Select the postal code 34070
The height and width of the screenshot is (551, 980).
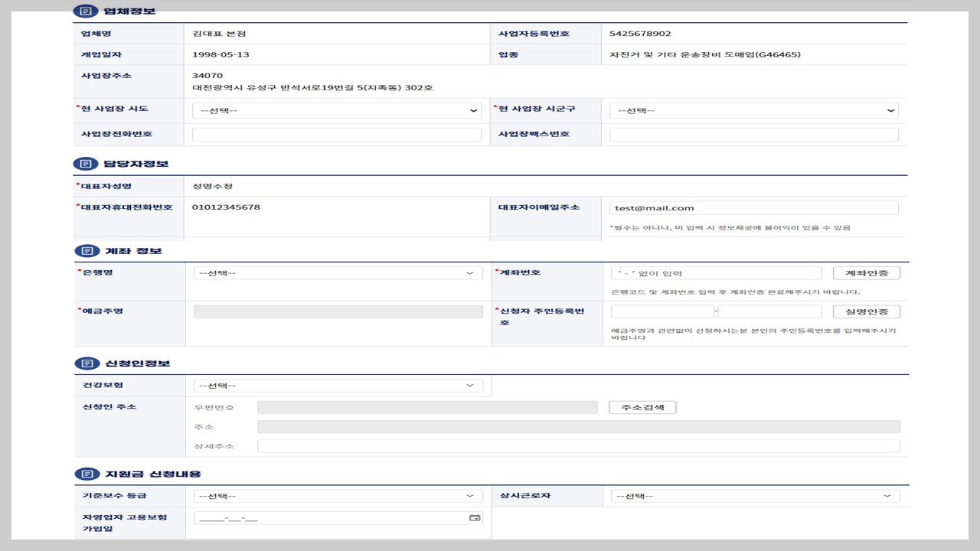click(207, 76)
